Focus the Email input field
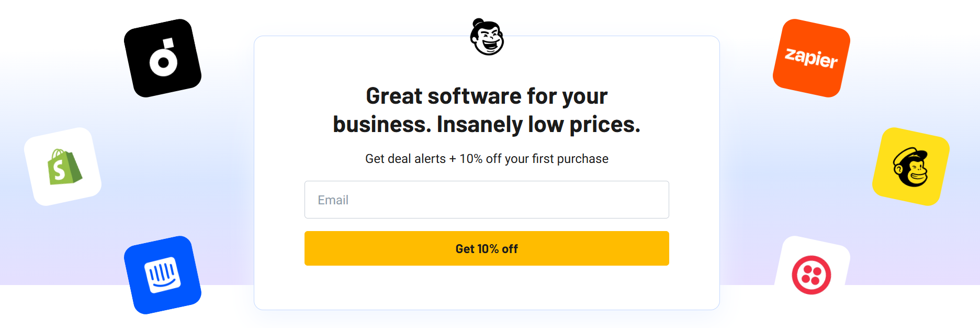This screenshot has height=328, width=980. [487, 200]
